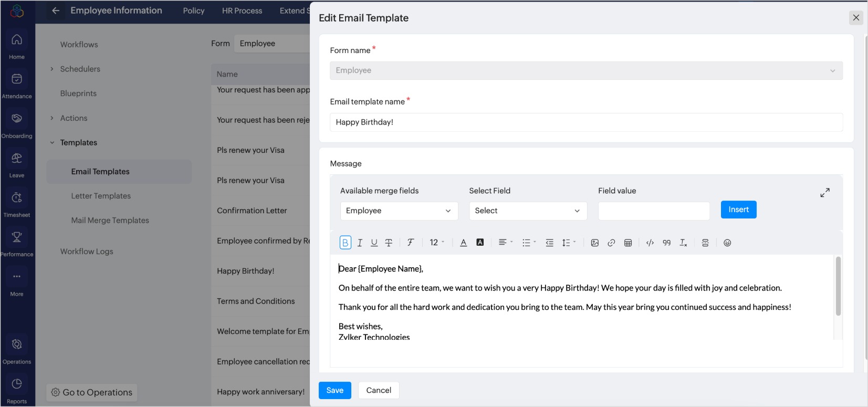Apply blockquote formatting
The width and height of the screenshot is (868, 407).
coord(666,243)
